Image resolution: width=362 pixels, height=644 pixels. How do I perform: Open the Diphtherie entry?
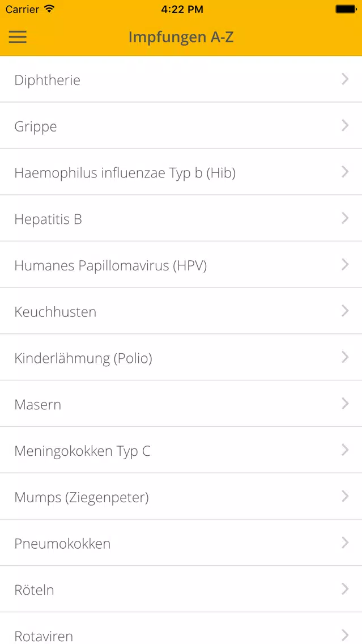click(48, 80)
